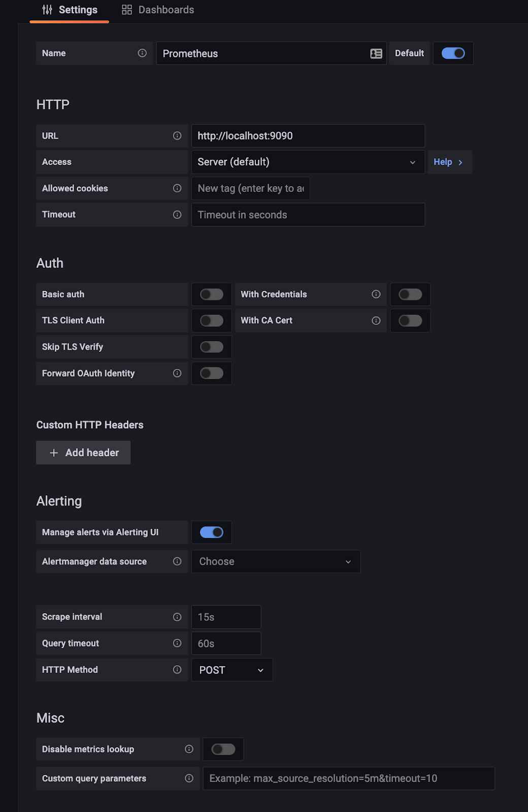528x812 pixels.
Task: Click the contact card icon in Name field
Action: pos(376,54)
